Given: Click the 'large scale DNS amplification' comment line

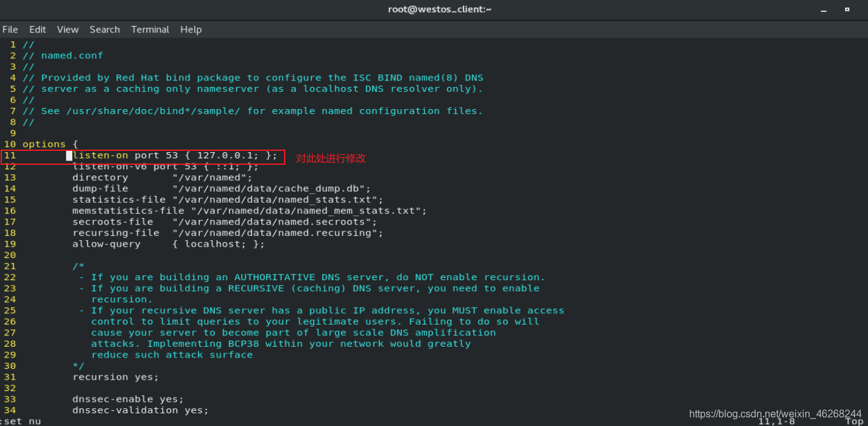Looking at the screenshot, I should (294, 333).
